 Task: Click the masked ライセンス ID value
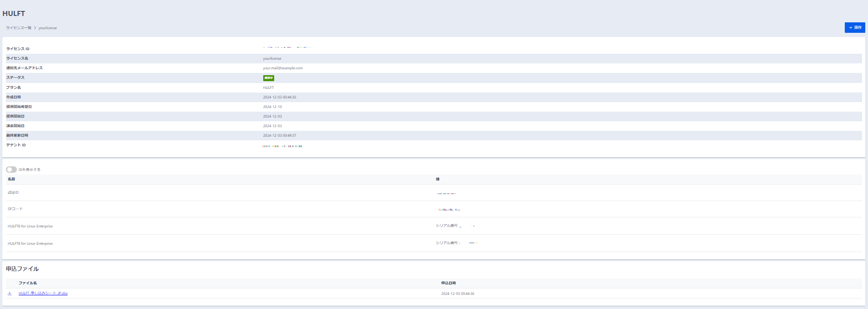[x=286, y=47]
